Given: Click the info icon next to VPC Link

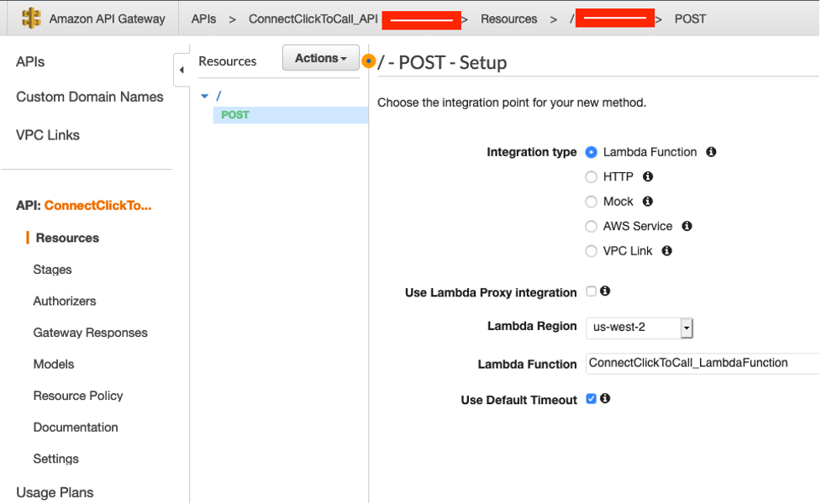Looking at the screenshot, I should 666,250.
